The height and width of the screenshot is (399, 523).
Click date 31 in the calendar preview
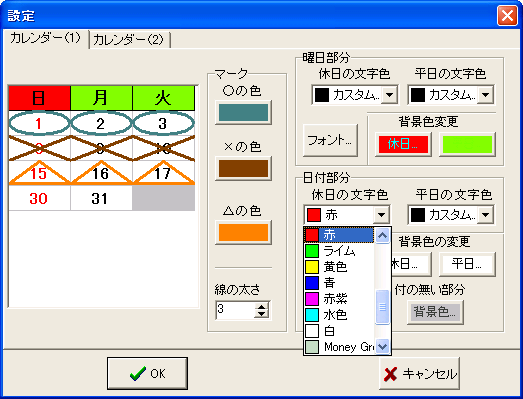(x=101, y=198)
